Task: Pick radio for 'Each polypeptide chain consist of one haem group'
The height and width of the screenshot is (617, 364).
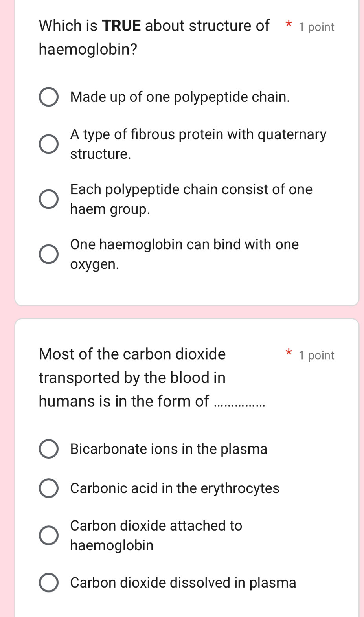Action: coord(49,199)
